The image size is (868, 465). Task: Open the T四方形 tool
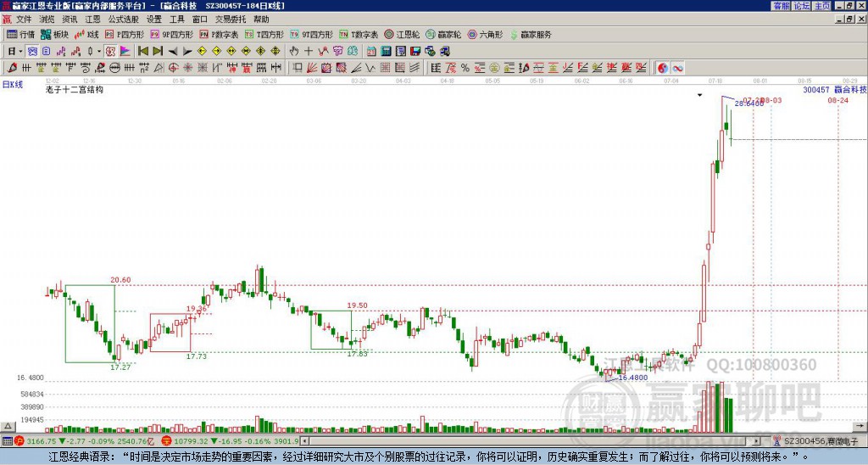pyautogui.click(x=264, y=34)
